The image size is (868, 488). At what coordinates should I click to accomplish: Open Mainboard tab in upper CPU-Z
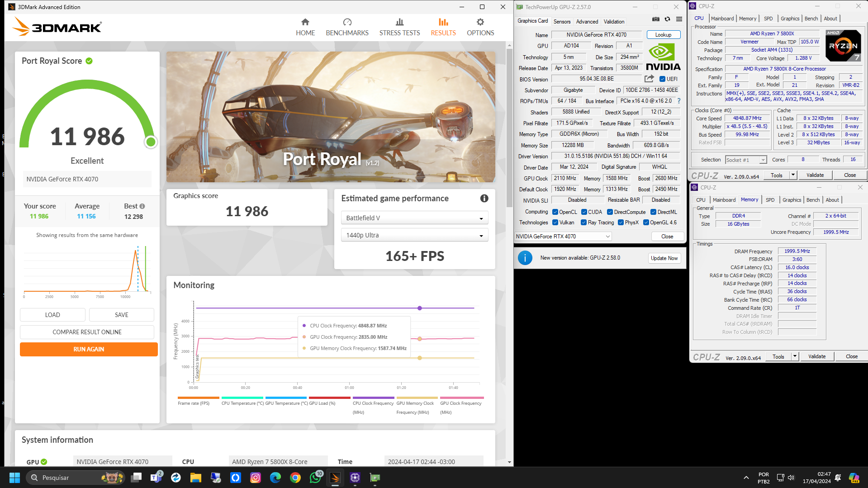coord(722,19)
